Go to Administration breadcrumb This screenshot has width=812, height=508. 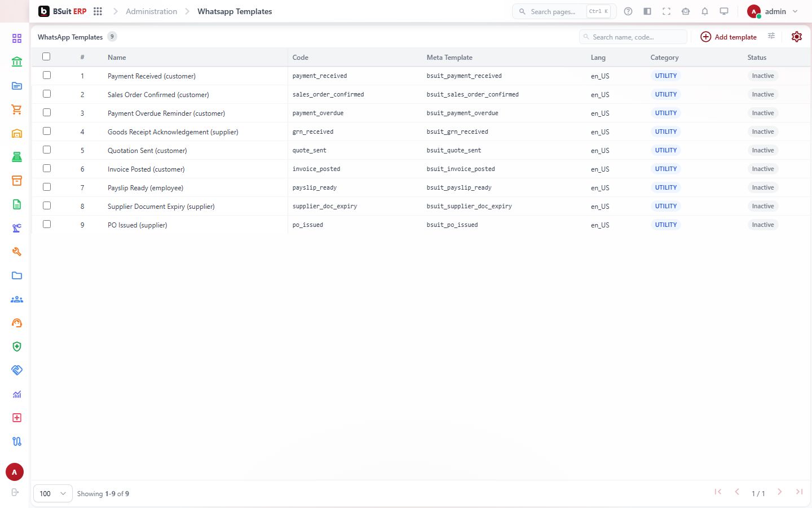point(151,11)
